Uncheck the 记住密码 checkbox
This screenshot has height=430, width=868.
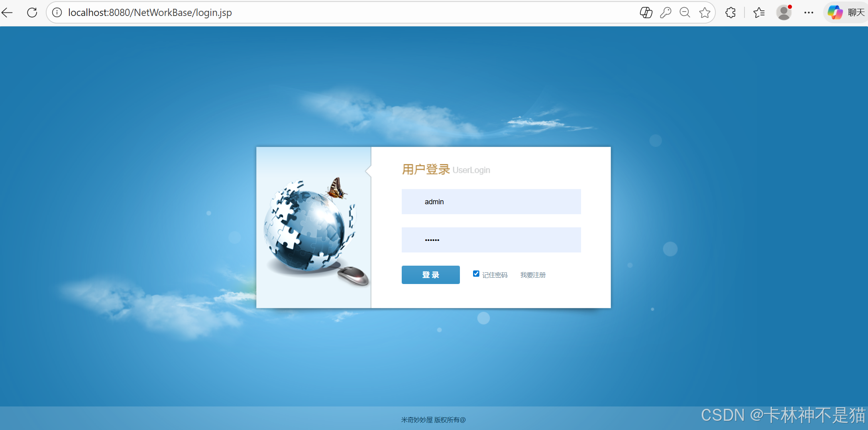pyautogui.click(x=476, y=274)
